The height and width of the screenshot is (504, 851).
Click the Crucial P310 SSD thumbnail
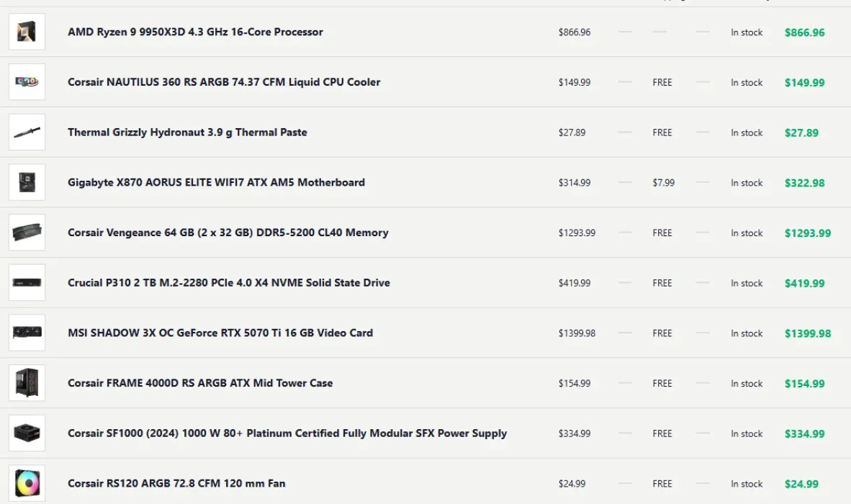[27, 283]
